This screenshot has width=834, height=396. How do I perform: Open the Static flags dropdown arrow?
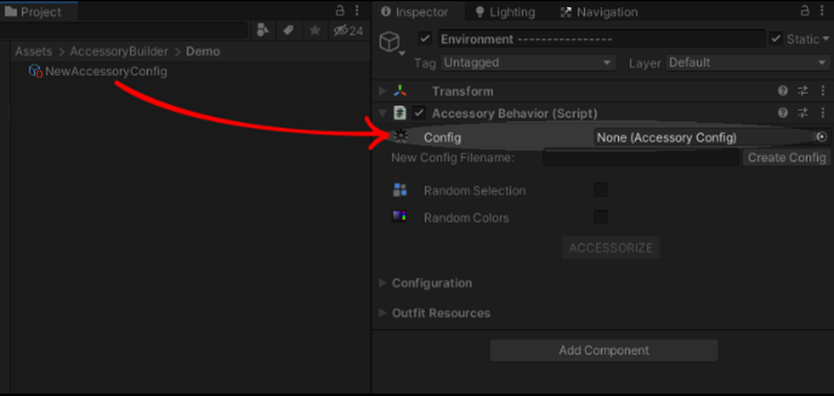point(825,39)
